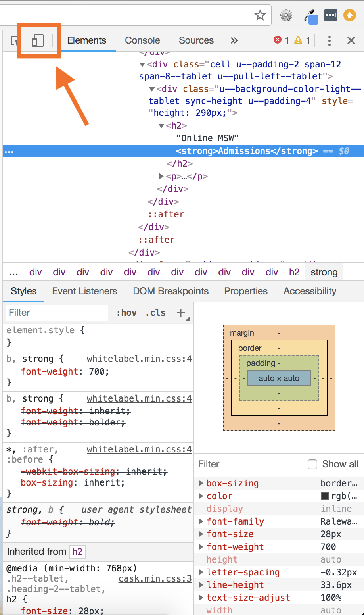Collapse the h2 element node
The image size is (364, 615).
[161, 126]
